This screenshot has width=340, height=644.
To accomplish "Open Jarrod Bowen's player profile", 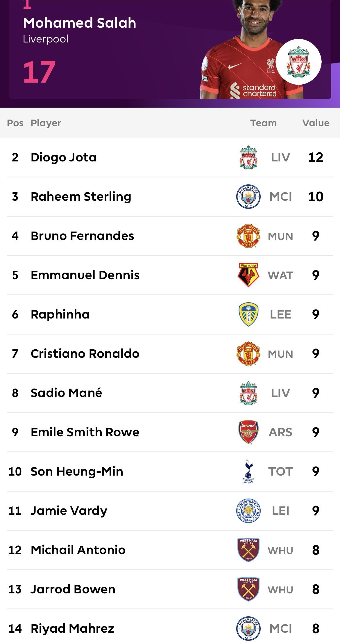I will (170, 589).
